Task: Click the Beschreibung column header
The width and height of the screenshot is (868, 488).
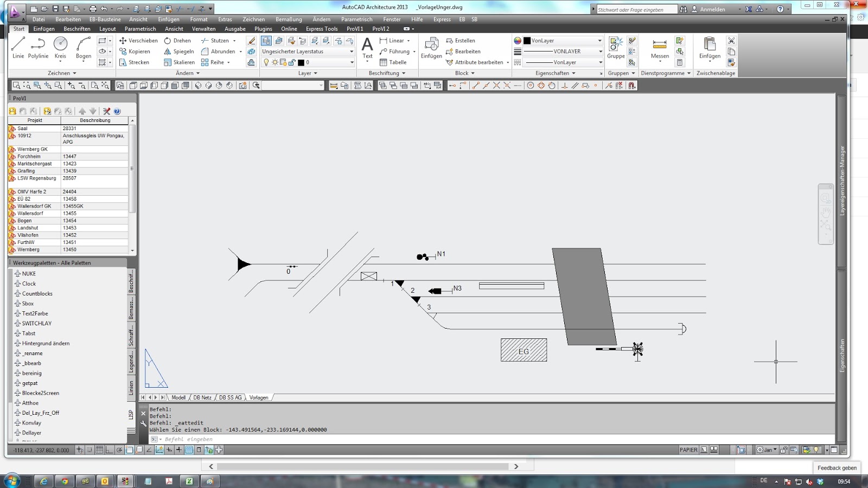Action: coord(95,120)
